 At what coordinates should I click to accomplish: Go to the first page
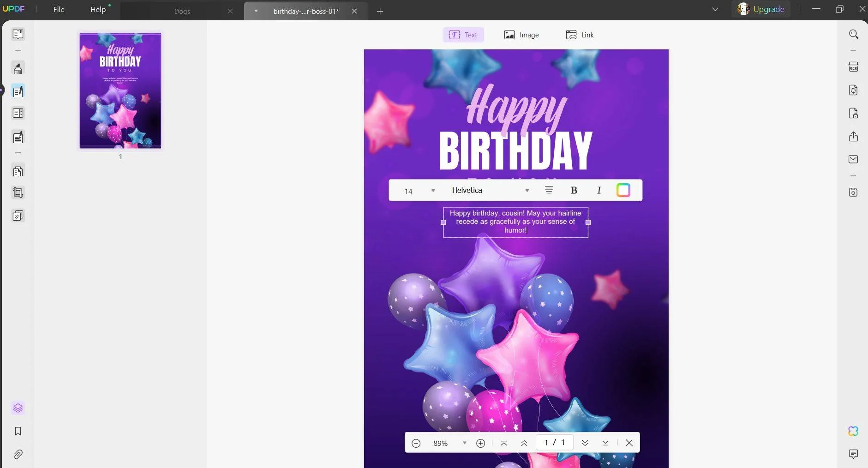tap(504, 443)
